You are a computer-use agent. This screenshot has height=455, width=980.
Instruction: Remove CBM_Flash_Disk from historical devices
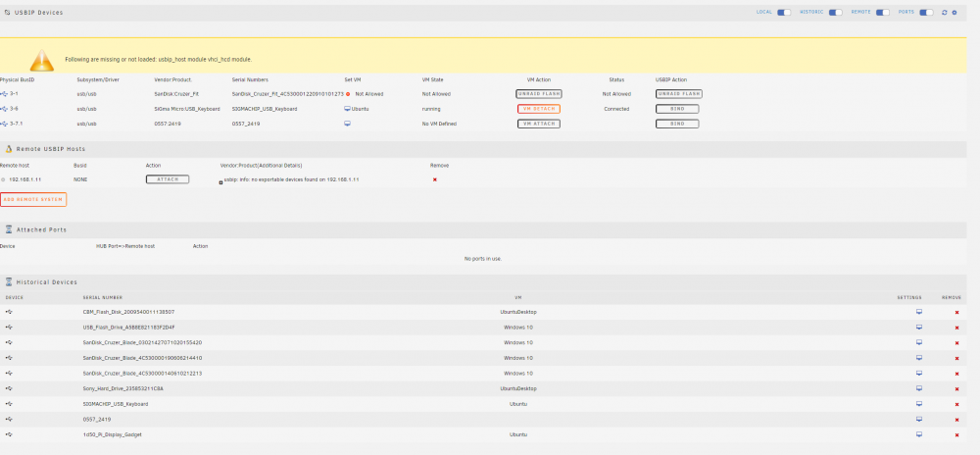(x=956, y=313)
